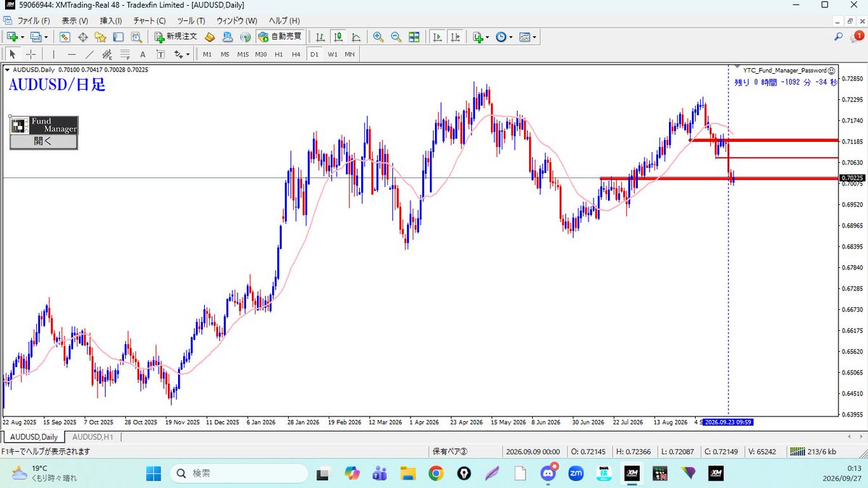This screenshot has height=488, width=868.
Task: Select the W1 timeframe button
Action: click(x=332, y=54)
